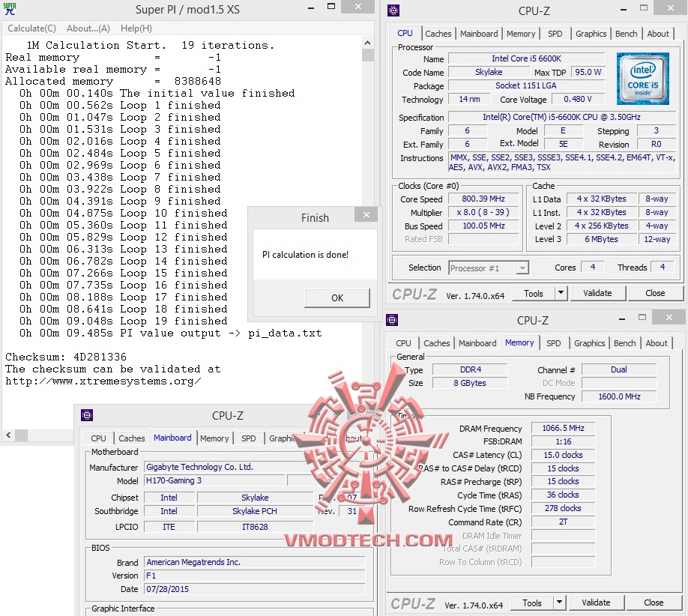Click the DDR4 memory type value

tap(470, 369)
